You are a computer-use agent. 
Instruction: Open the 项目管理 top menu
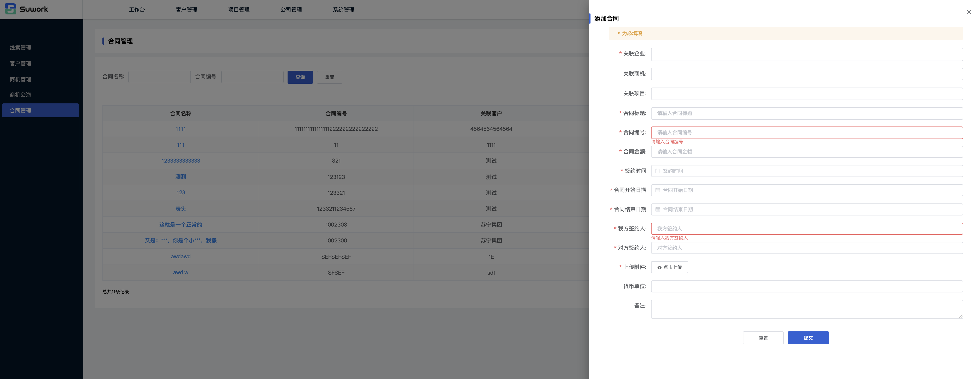(x=239, y=10)
